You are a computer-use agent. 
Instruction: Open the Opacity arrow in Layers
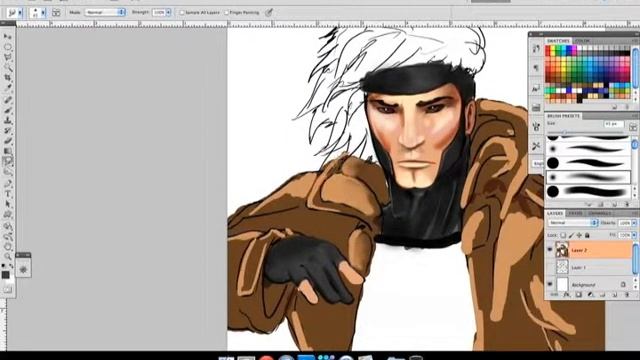coord(634,223)
